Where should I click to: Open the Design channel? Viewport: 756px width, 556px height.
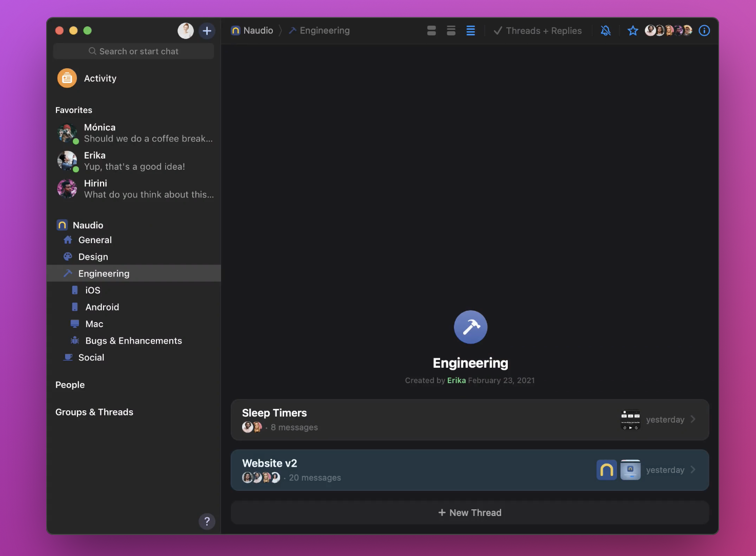[x=93, y=257]
